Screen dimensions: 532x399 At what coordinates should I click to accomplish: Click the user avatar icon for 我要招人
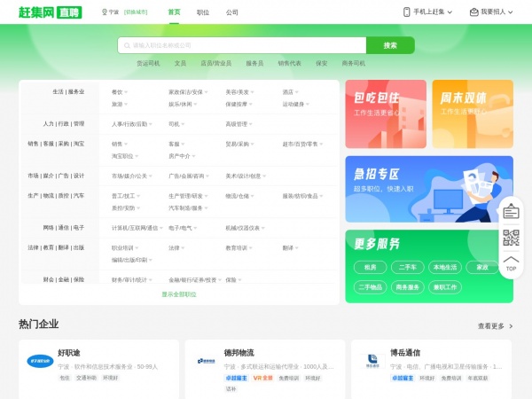pyautogui.click(x=473, y=12)
